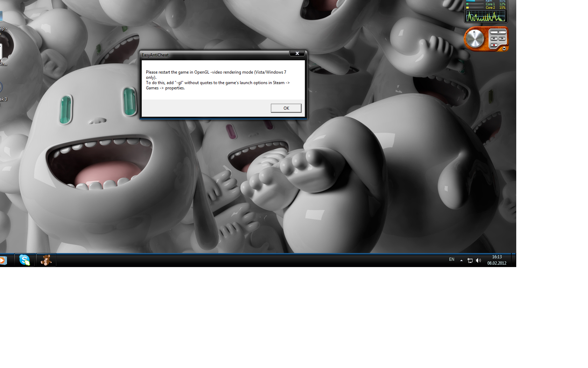The height and width of the screenshot is (368, 588).
Task: Click the CPU usage graph in system gadget
Action: point(485,16)
